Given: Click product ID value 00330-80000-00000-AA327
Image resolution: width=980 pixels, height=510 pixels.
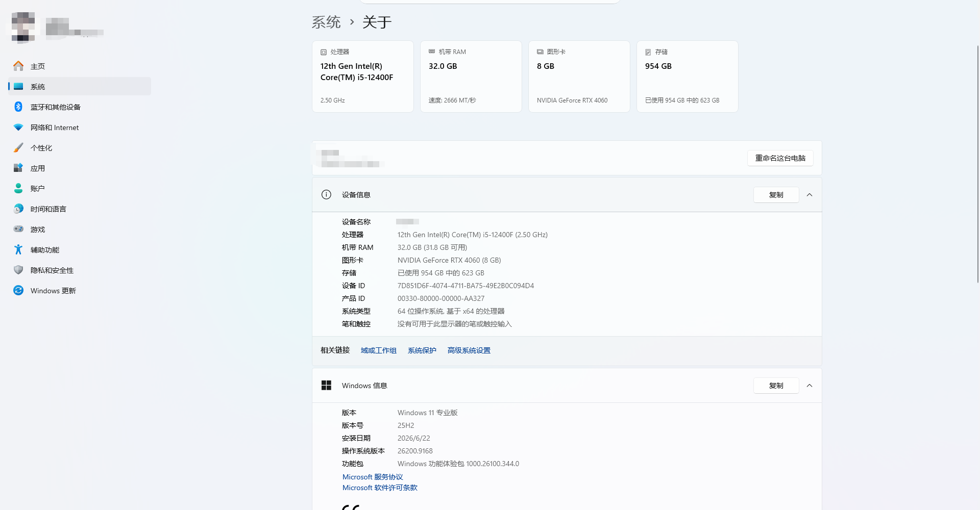Looking at the screenshot, I should (x=441, y=298).
